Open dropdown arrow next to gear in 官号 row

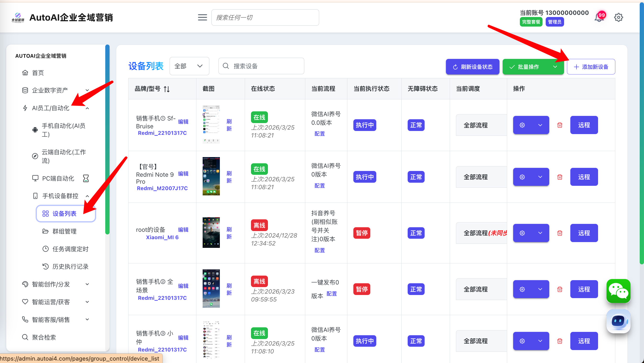point(540,177)
